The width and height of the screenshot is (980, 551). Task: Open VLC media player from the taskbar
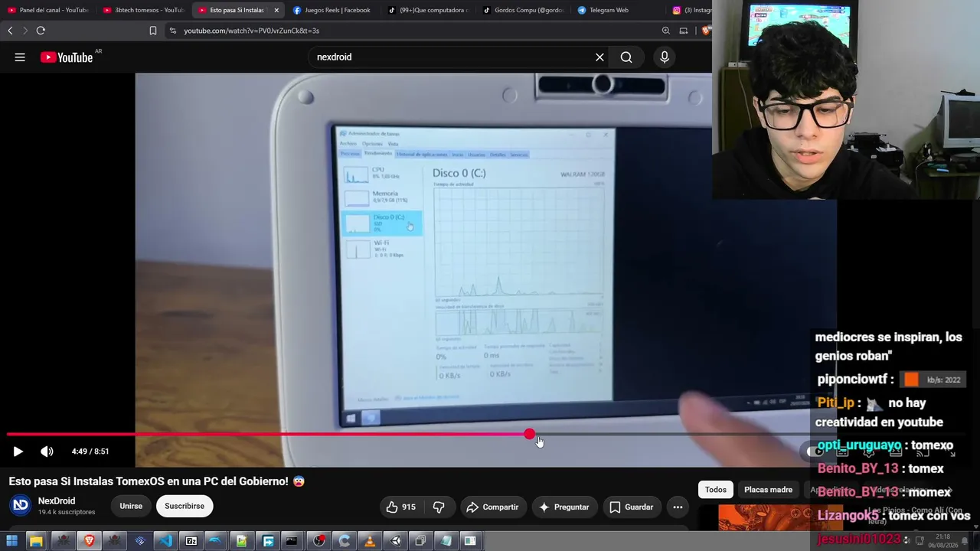pyautogui.click(x=370, y=541)
